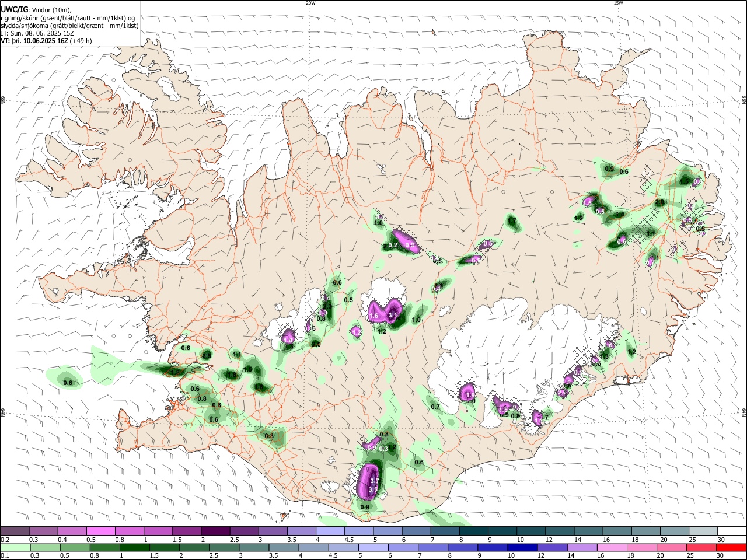
Task: Pick the white swatch labeled 30
Action: coord(732,531)
